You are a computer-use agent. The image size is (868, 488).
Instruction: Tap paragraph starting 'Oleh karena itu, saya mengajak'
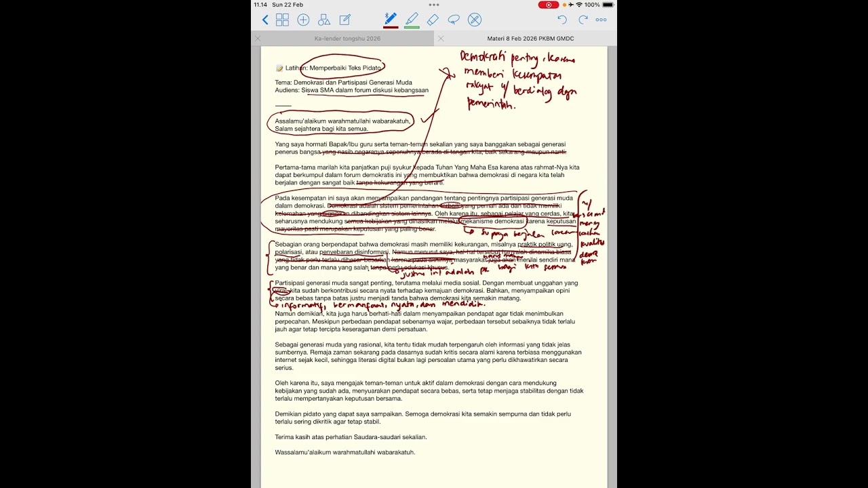(429, 391)
